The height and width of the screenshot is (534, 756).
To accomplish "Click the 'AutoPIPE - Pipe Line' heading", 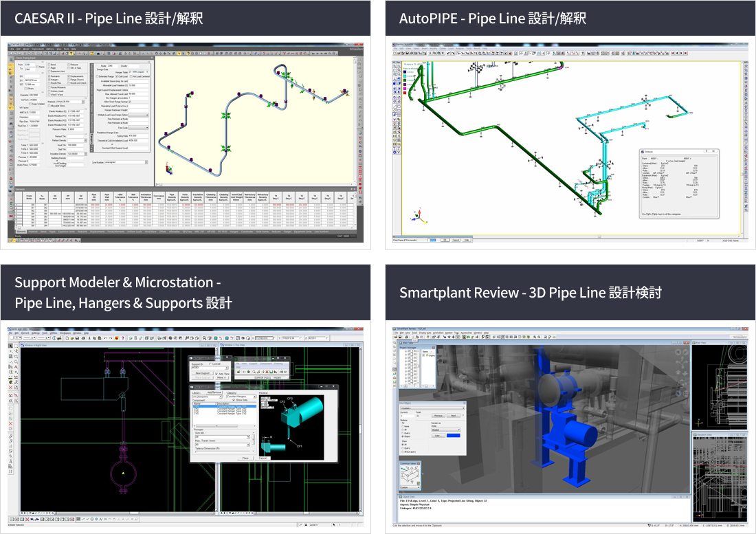I will tap(492, 19).
